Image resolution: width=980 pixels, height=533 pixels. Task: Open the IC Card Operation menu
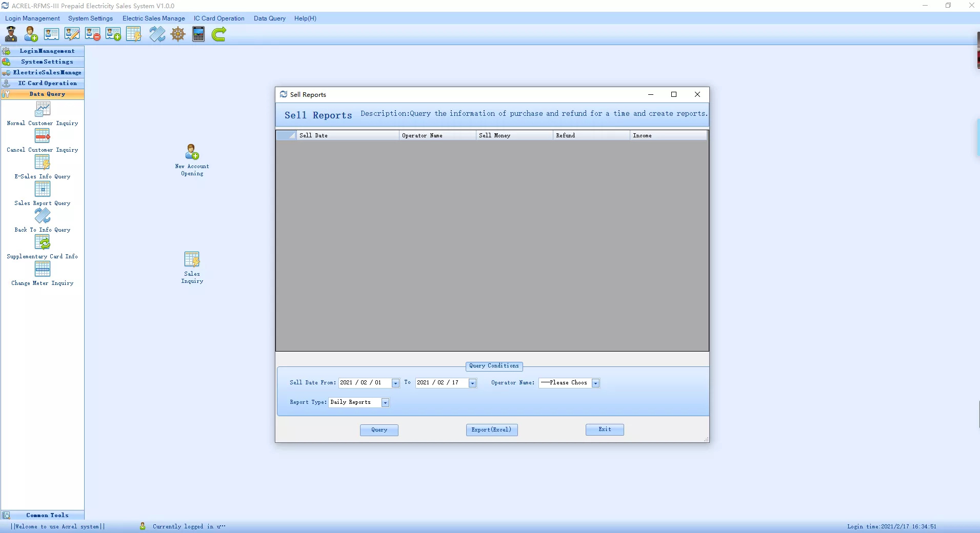pos(219,18)
